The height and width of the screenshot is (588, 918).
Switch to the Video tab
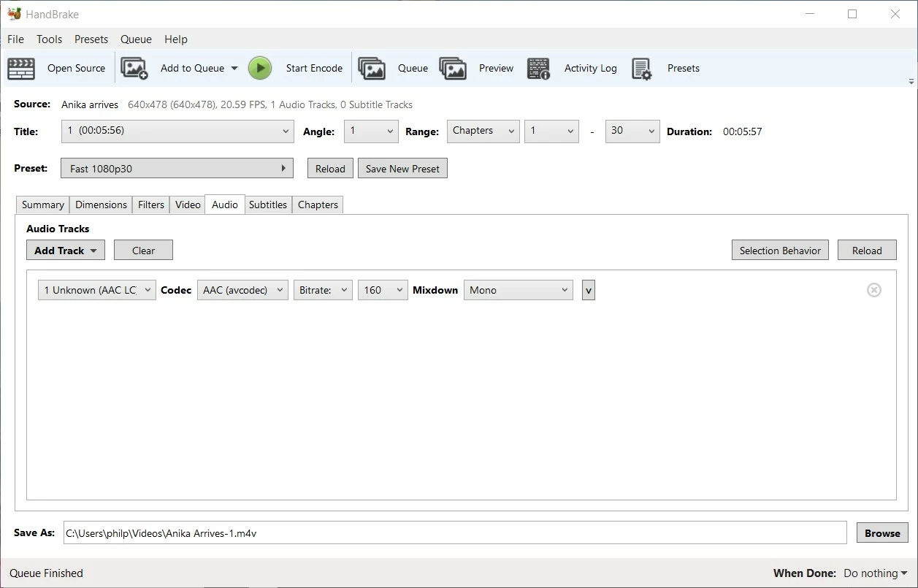click(x=188, y=205)
